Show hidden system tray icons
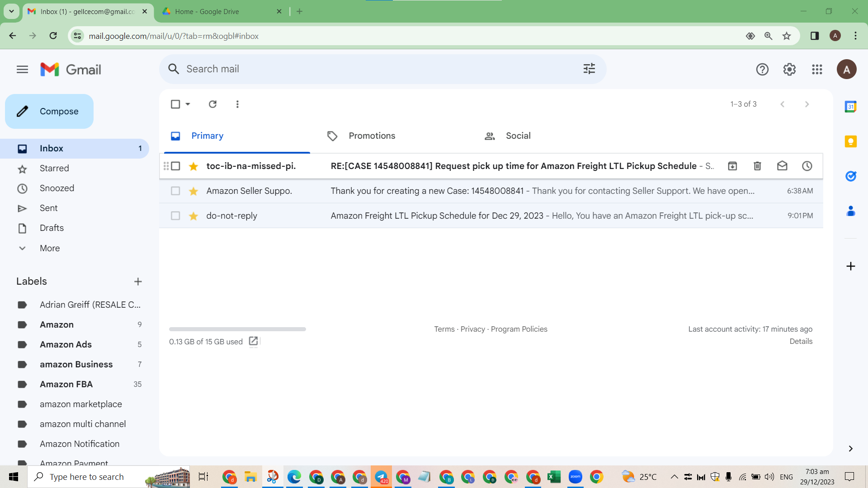868x488 pixels. (x=674, y=477)
